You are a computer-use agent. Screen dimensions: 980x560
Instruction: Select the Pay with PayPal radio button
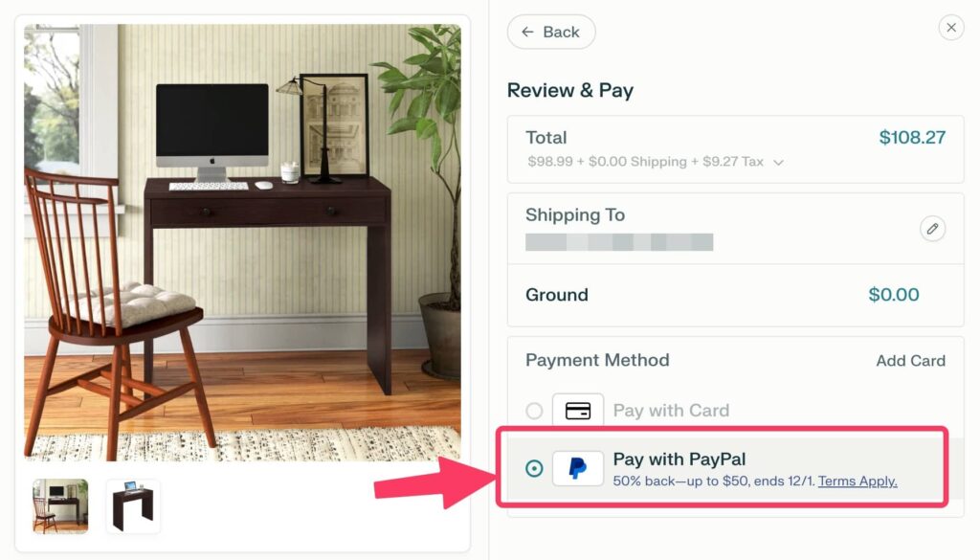534,468
